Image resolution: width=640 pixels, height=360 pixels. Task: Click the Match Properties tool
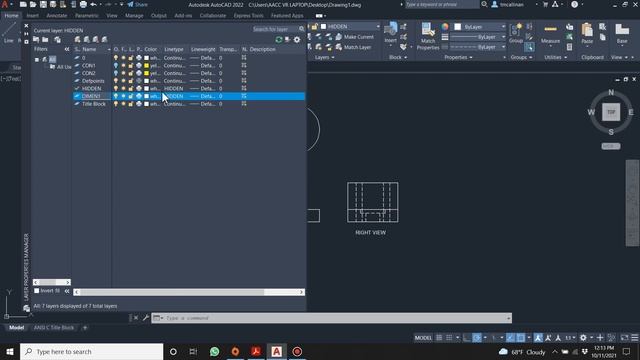pos(428,37)
